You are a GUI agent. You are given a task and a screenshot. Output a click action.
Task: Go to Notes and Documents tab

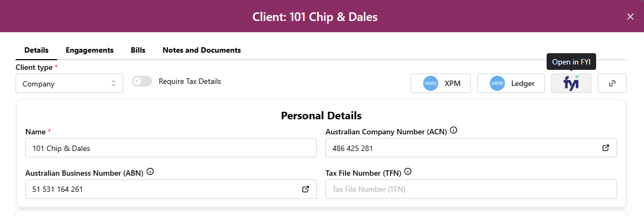point(201,50)
